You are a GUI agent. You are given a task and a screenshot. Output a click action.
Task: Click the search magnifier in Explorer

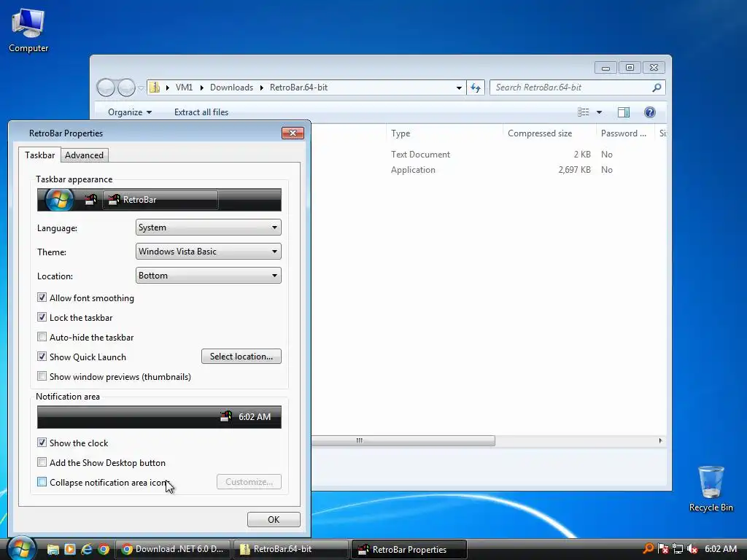657,87
